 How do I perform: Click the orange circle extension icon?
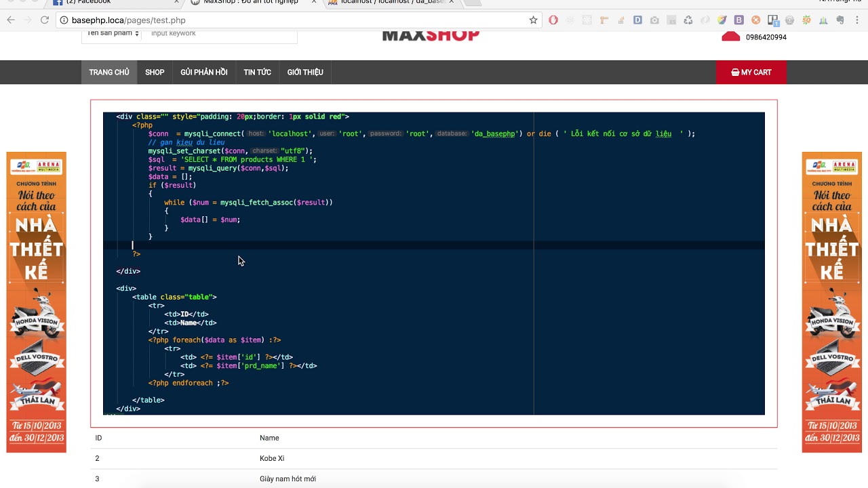756,20
